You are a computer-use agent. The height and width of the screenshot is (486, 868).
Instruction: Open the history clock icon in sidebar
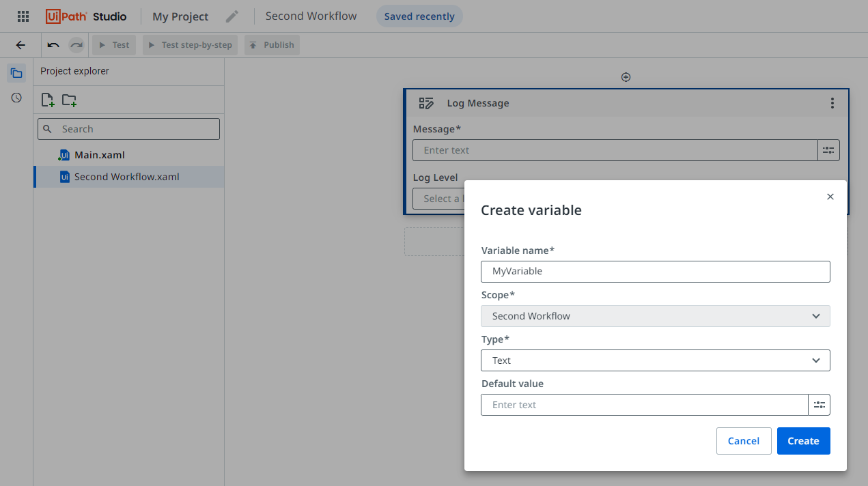pyautogui.click(x=16, y=98)
